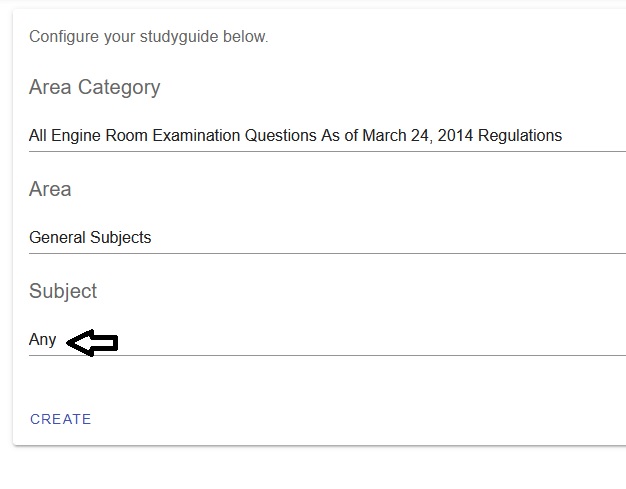Click 'March 24, 2014 Regulations' text
The image size is (626, 489).
click(x=462, y=136)
